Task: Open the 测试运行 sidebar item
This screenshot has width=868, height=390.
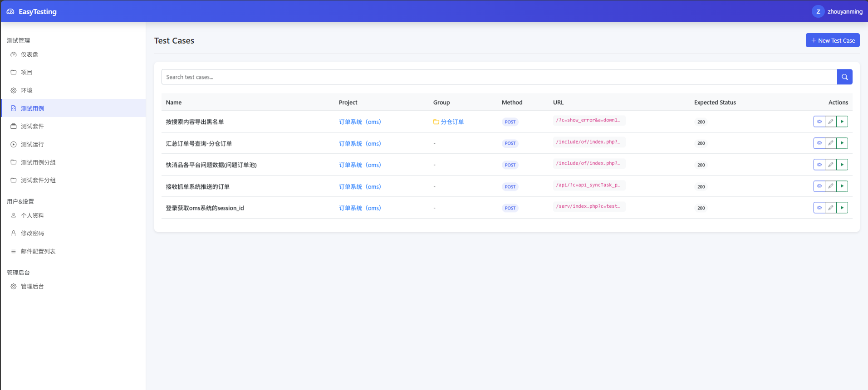Action: tap(73, 144)
